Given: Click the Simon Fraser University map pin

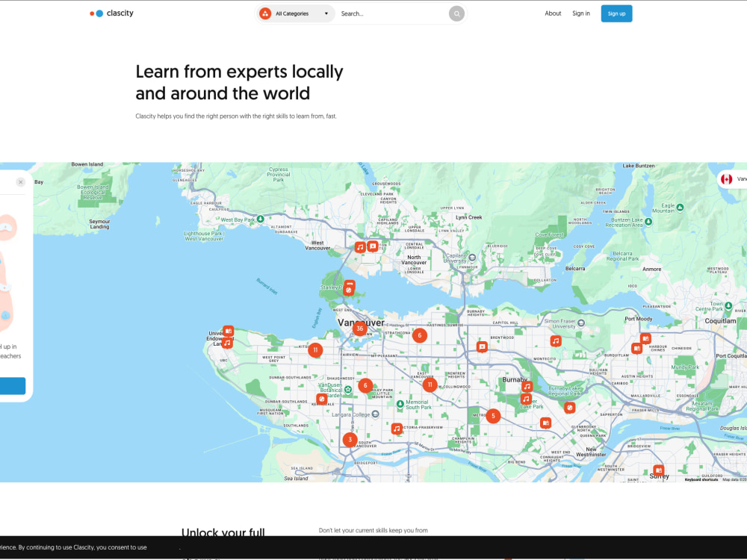Looking at the screenshot, I should tap(580, 323).
